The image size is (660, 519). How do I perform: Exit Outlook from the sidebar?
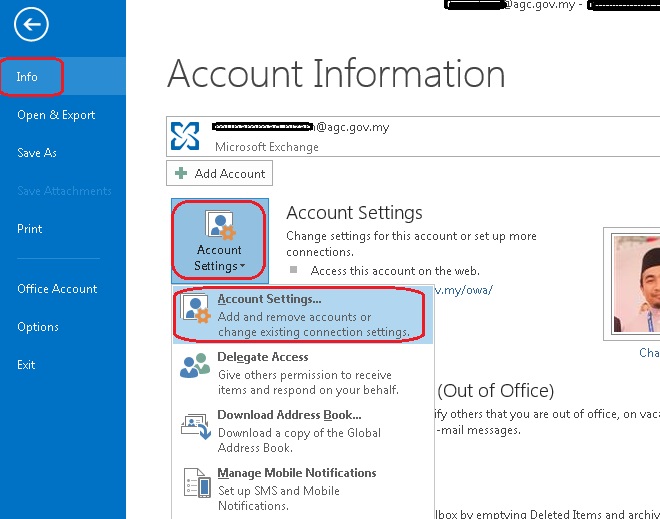[26, 365]
